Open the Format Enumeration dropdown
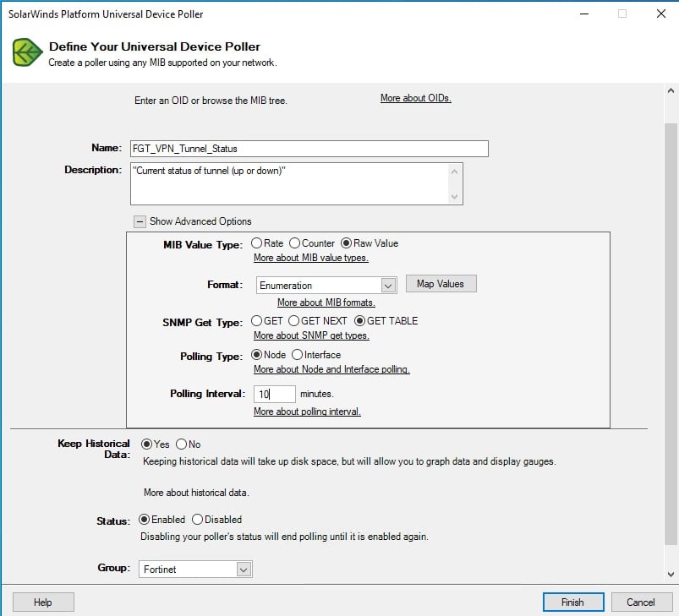Screen dimensions: 679x616 tap(388, 286)
